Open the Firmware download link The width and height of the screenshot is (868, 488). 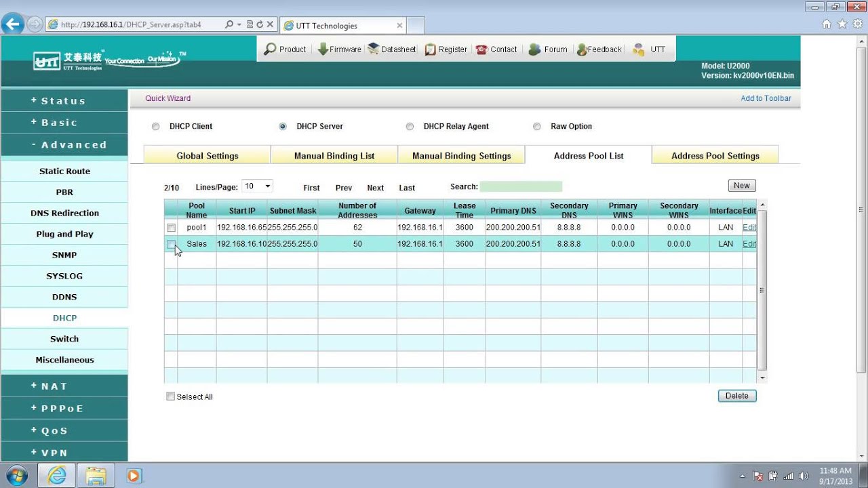339,49
